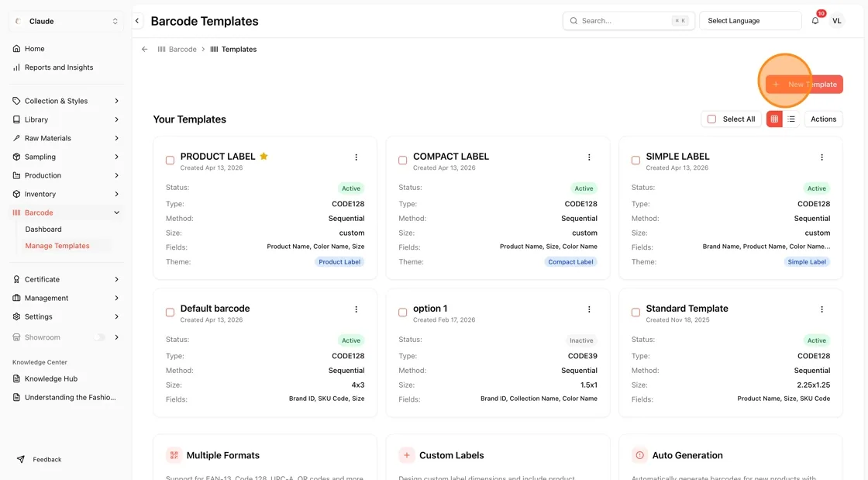868x480 pixels.
Task: Open Understanding the Fashio... article
Action: point(66,398)
